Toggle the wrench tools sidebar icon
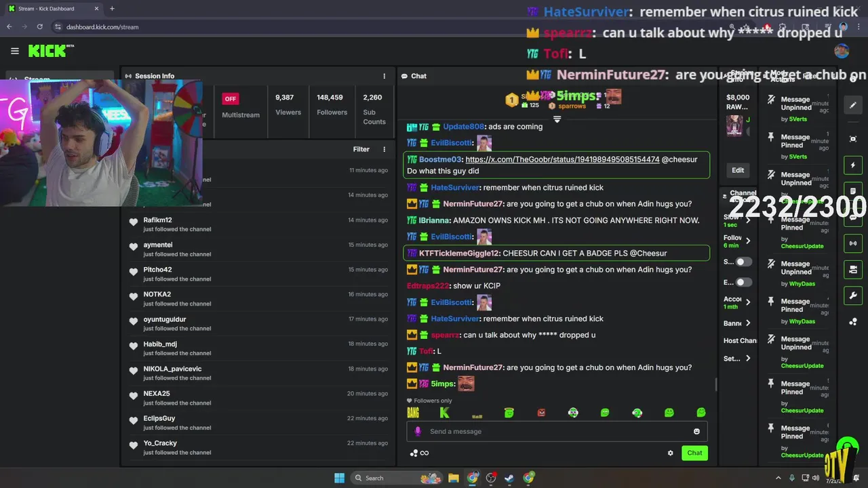Viewport: 868px width, 488px height. pos(853,296)
